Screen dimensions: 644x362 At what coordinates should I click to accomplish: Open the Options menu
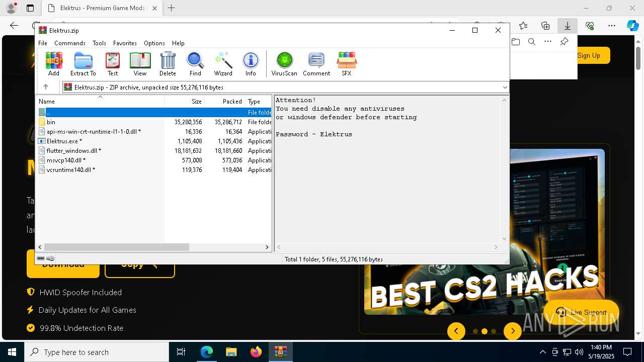154,43
